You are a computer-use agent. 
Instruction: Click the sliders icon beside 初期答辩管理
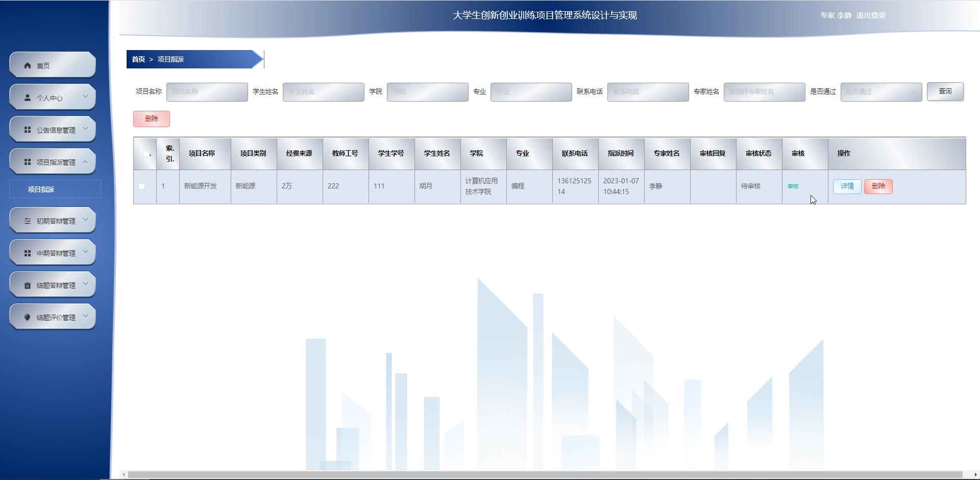28,221
